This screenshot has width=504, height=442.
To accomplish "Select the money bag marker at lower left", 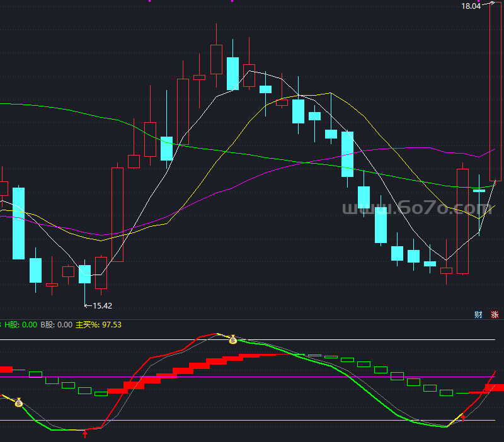I will [19, 402].
